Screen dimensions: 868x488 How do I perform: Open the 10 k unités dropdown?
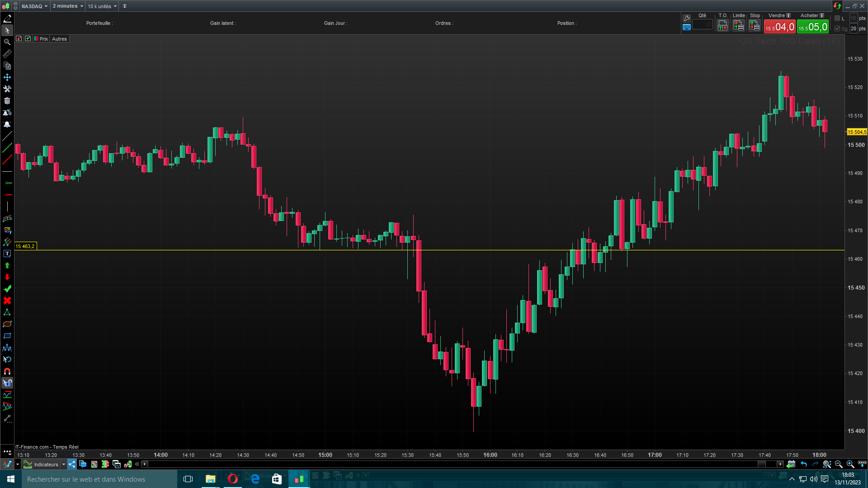[102, 6]
